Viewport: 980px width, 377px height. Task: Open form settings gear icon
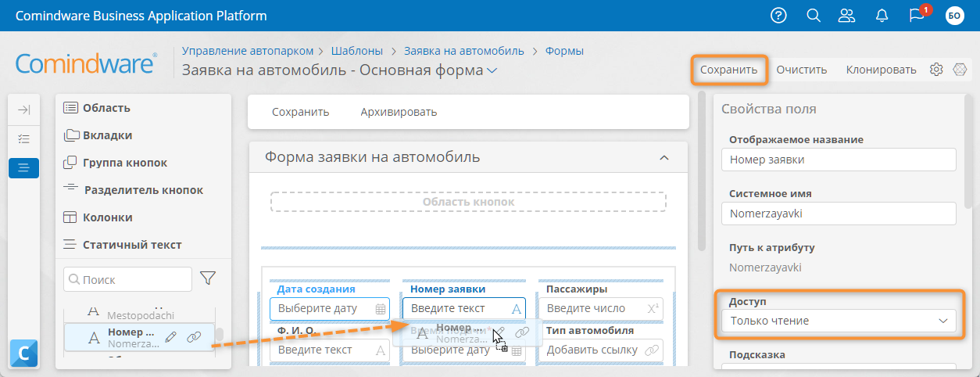tap(936, 70)
